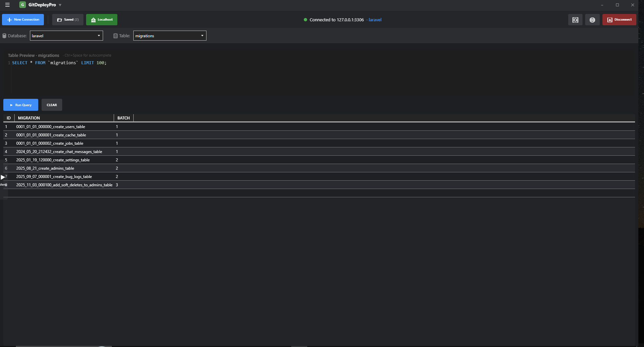Click the house icon on Localhost button
Screen dimensions: 644x347
93,20
